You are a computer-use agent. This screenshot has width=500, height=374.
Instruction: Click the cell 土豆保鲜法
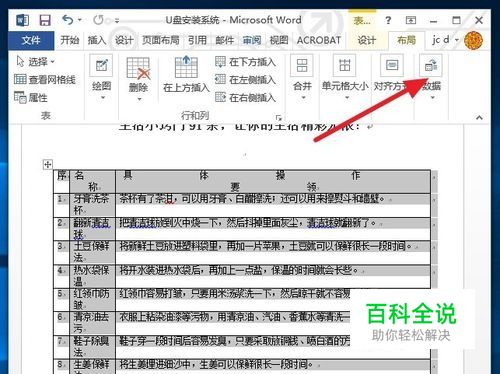pos(92,253)
